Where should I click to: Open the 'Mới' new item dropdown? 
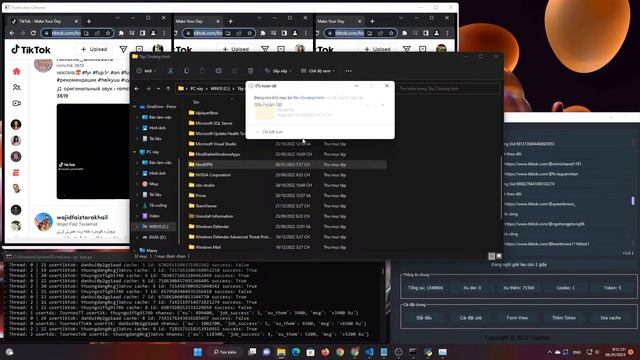(147, 71)
